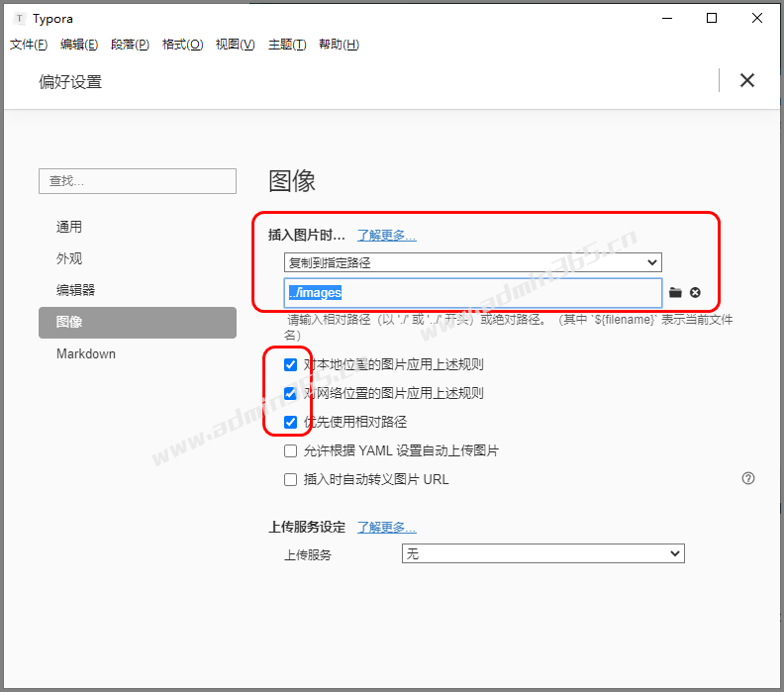
Task: Click the help question mark icon
Action: (748, 478)
